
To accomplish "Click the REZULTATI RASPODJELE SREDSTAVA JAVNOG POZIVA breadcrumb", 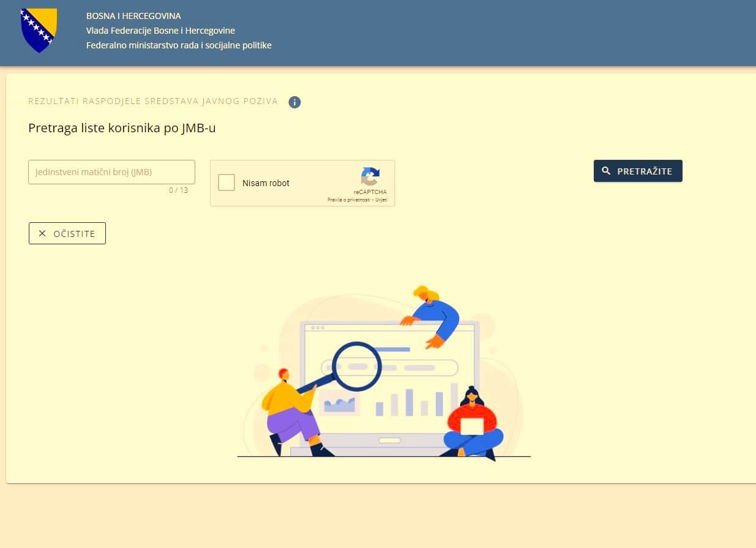I will pyautogui.click(x=152, y=101).
